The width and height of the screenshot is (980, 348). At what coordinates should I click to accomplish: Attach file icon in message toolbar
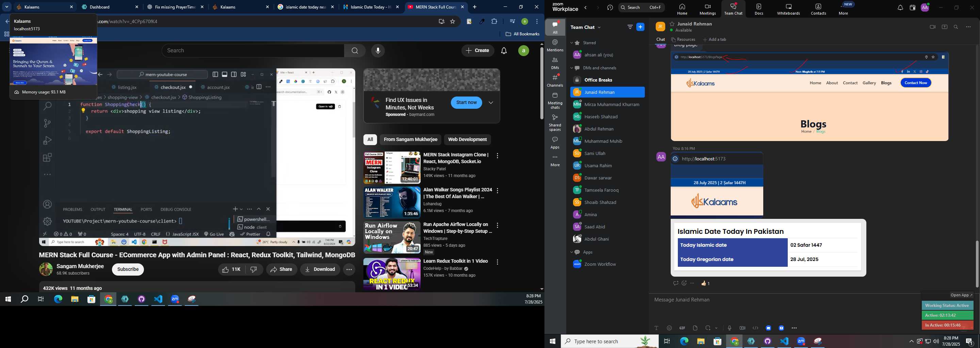(x=695, y=328)
